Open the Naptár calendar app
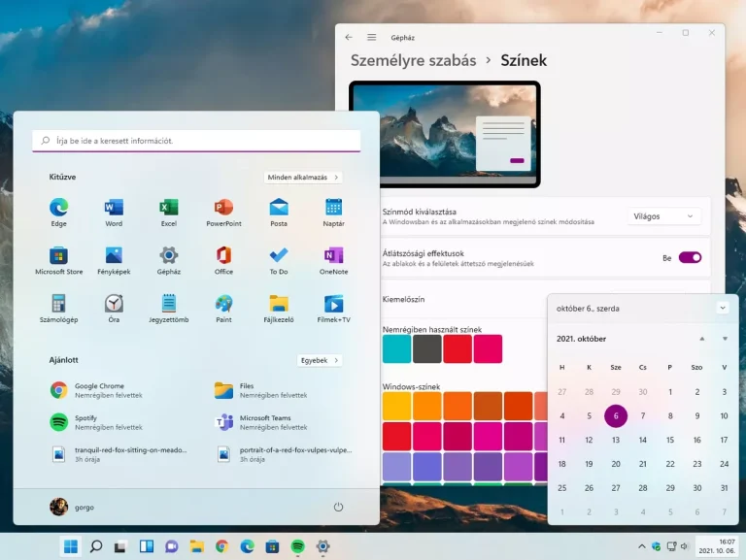This screenshot has height=560, width=746. (333, 213)
